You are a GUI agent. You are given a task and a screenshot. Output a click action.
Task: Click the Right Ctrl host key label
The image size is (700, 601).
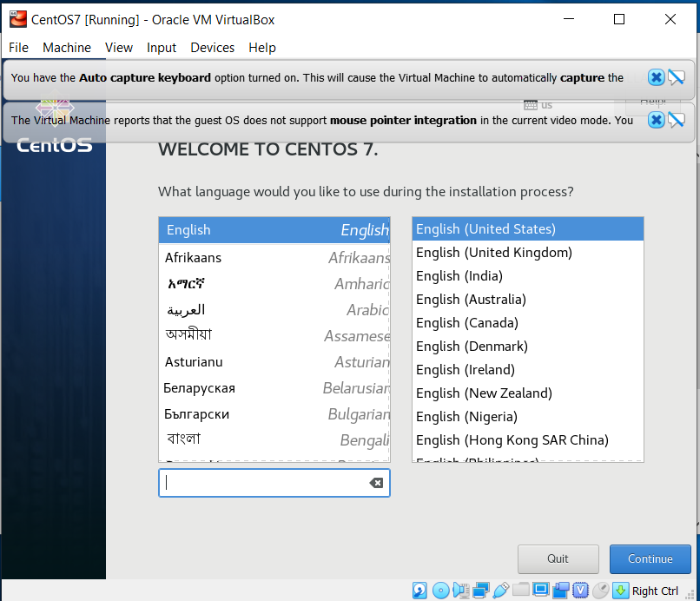[655, 591]
